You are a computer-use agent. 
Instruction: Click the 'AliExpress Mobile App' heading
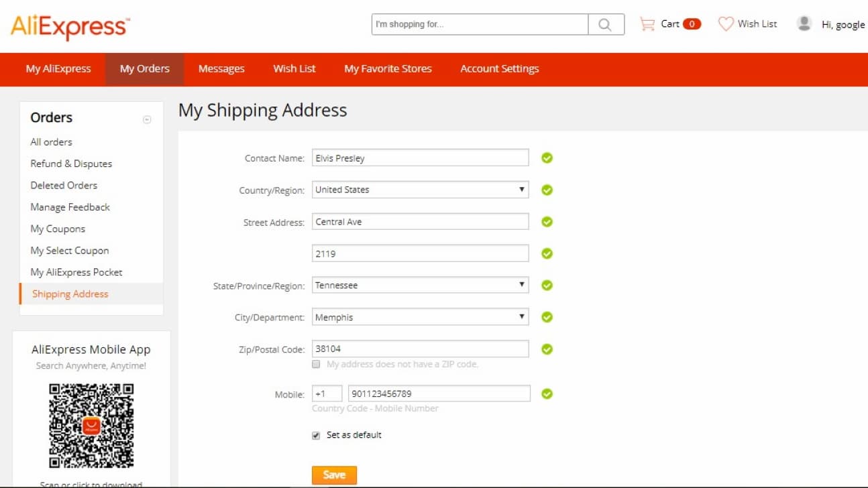pyautogui.click(x=91, y=349)
